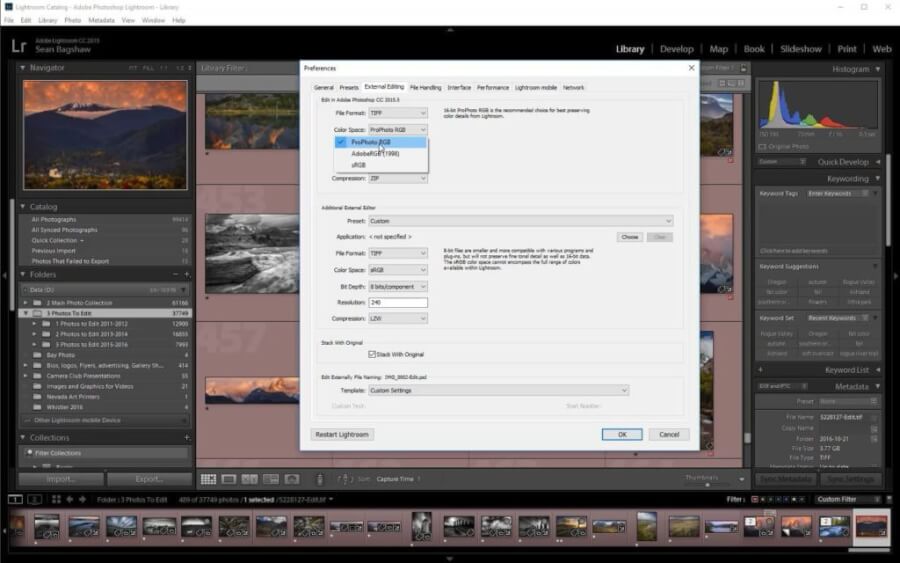900x563 pixels.
Task: Click flag filter icon next to Filter label
Action: tap(755, 499)
